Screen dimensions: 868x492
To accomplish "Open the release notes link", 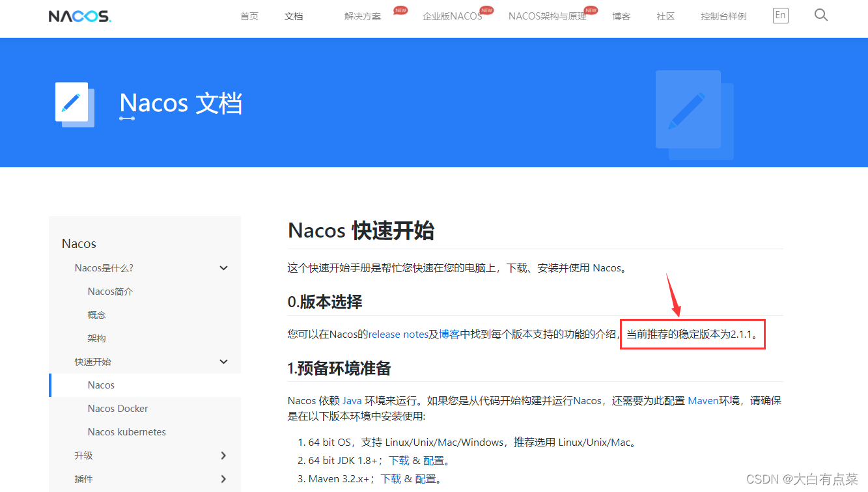I will click(x=399, y=335).
